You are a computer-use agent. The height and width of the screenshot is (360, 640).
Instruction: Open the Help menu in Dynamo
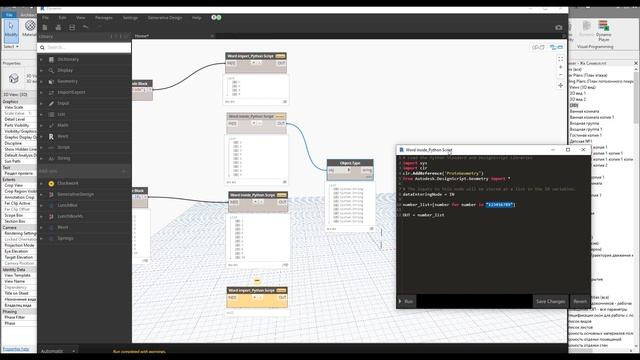[x=196, y=18]
